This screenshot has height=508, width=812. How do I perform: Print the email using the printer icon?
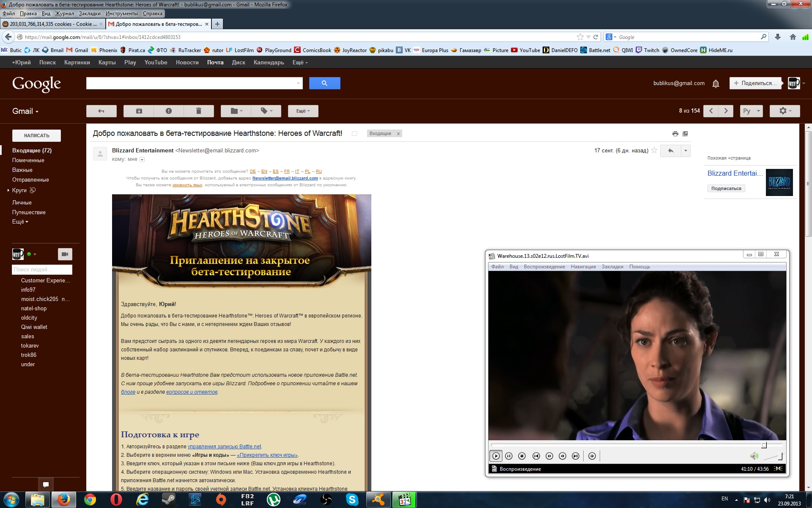click(675, 134)
